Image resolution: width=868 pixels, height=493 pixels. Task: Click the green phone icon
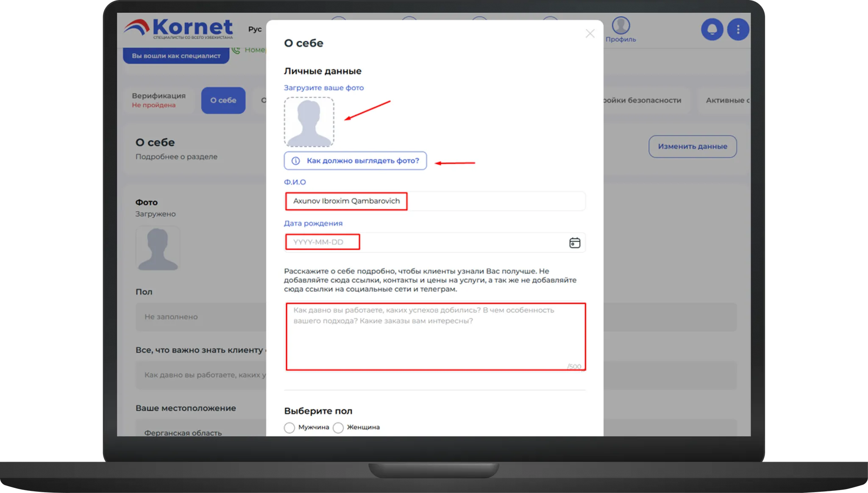click(x=236, y=50)
